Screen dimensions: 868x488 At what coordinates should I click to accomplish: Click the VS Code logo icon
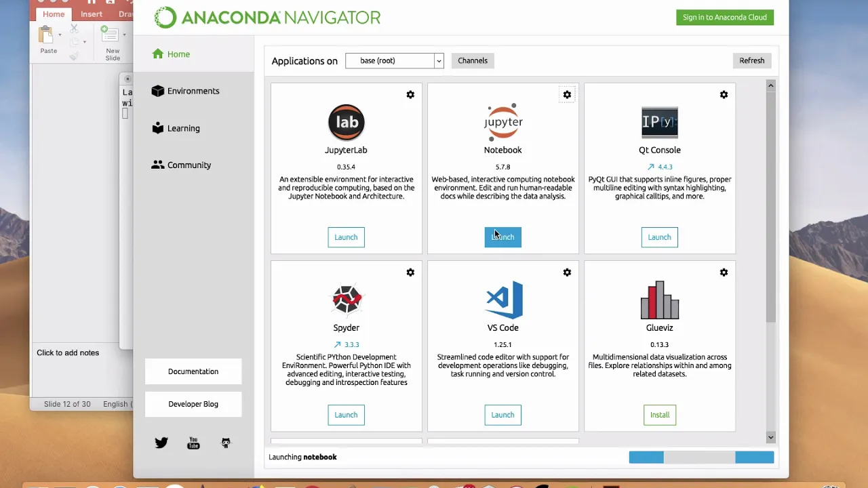point(505,300)
